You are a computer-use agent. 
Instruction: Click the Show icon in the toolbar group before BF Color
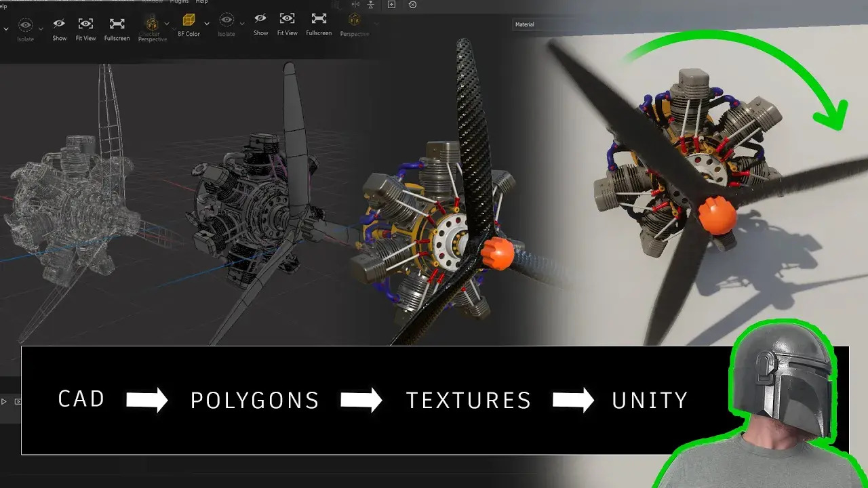click(59, 23)
